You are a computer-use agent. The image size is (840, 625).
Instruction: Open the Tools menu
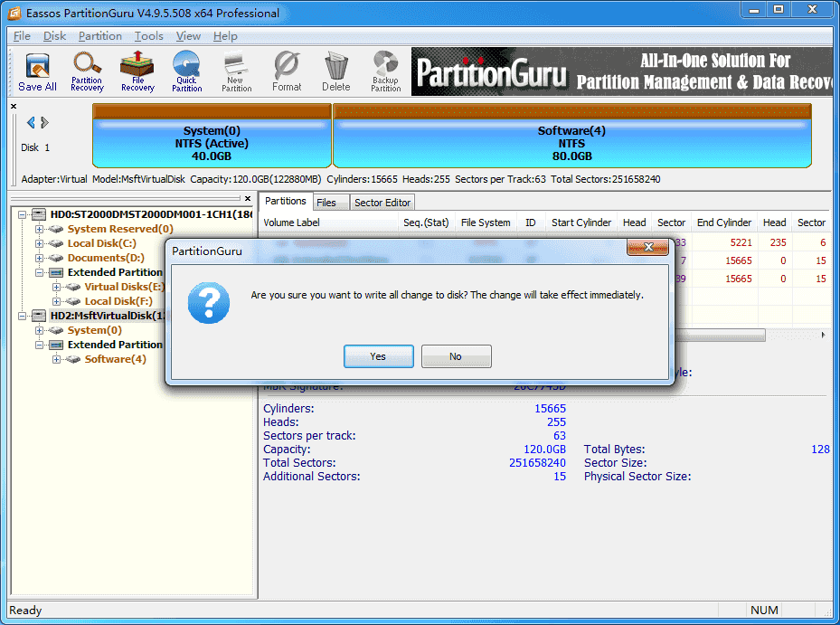pos(149,36)
